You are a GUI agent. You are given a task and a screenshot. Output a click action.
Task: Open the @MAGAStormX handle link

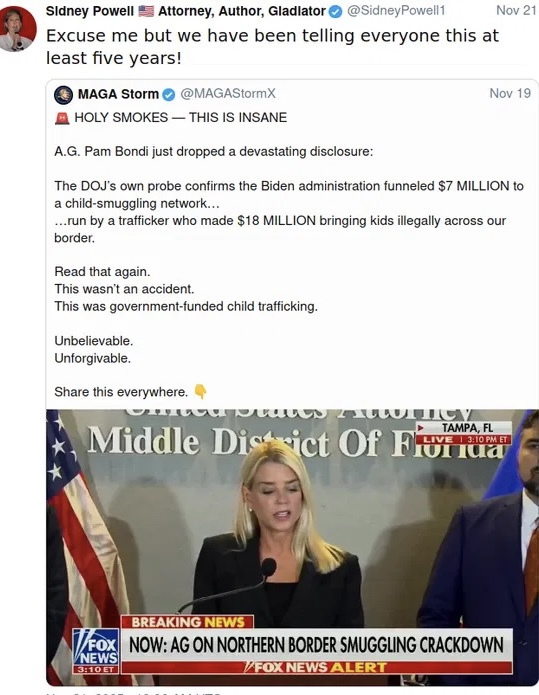(x=228, y=94)
